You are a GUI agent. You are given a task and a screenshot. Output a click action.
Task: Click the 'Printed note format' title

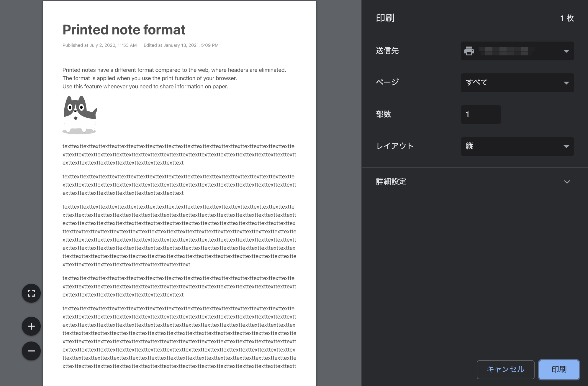tap(124, 30)
